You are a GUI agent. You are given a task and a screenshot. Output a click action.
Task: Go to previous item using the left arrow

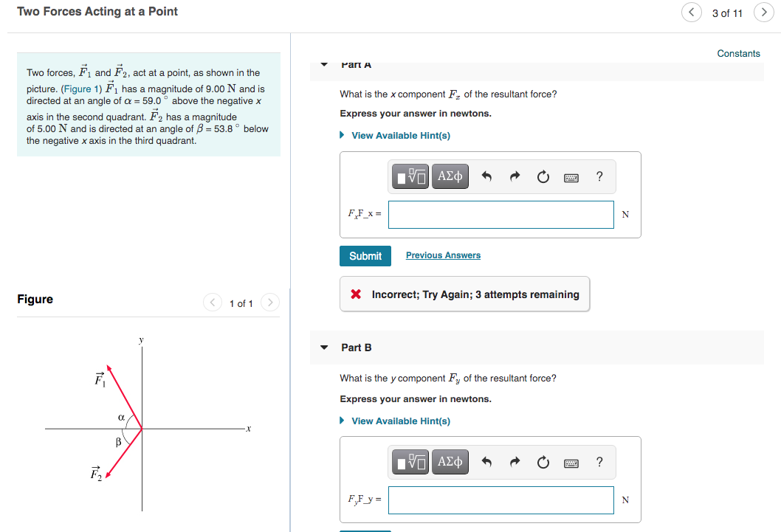pyautogui.click(x=691, y=13)
